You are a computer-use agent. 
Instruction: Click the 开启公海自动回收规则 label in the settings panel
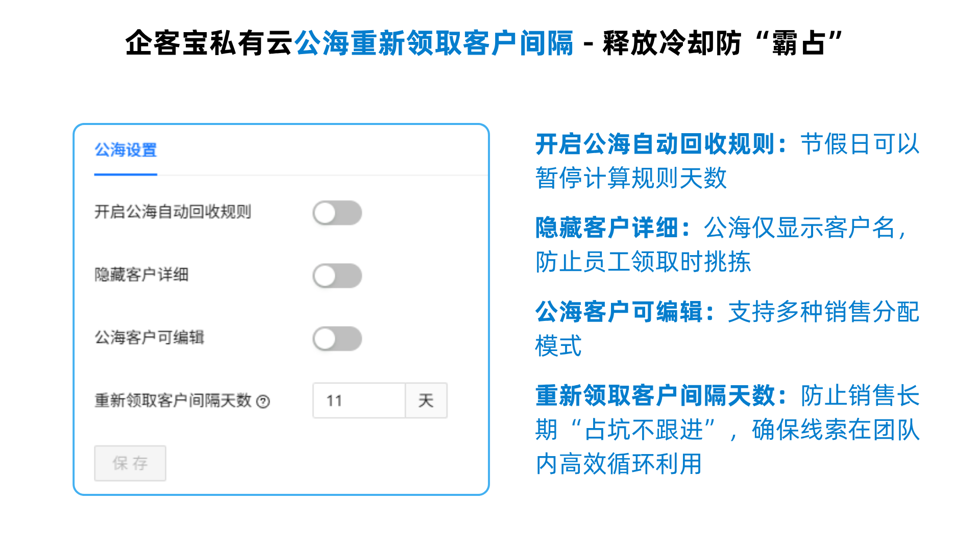(x=173, y=212)
